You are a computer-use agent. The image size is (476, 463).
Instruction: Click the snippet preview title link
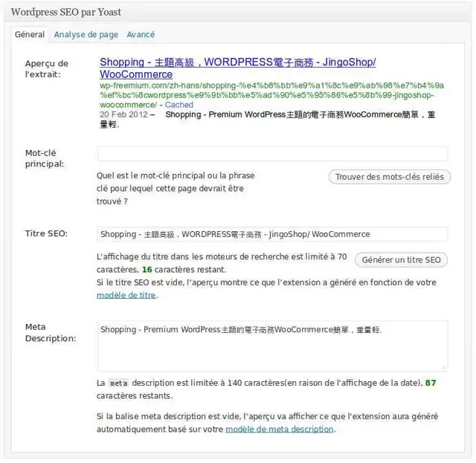238,68
